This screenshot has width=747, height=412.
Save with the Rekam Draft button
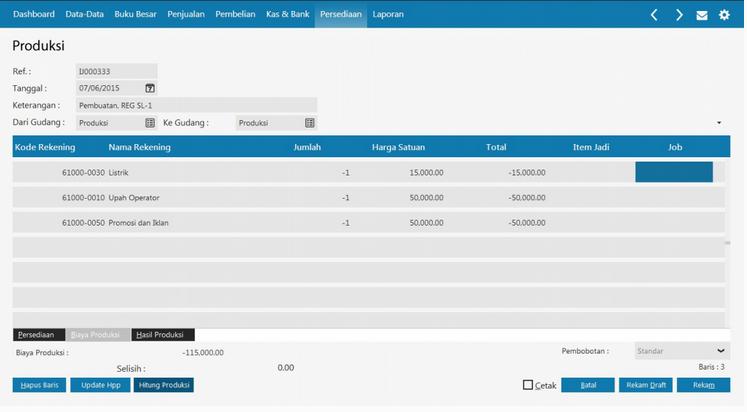tap(644, 385)
